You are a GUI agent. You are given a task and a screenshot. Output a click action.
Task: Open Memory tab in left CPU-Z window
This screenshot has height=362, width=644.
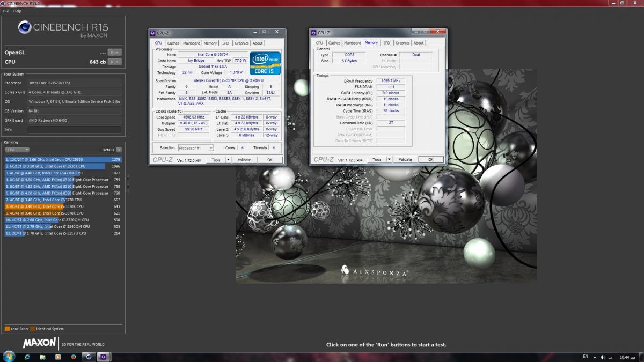pyautogui.click(x=210, y=43)
